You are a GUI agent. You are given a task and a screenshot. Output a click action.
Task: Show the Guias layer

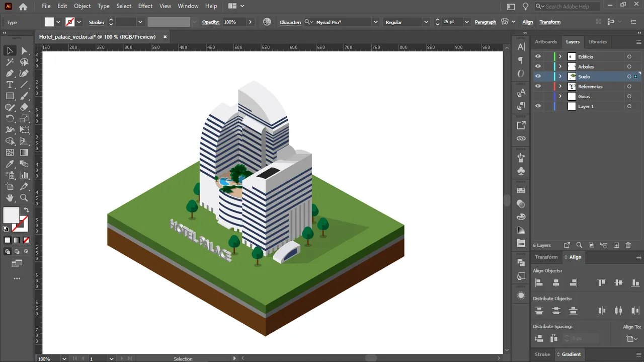coord(538,96)
